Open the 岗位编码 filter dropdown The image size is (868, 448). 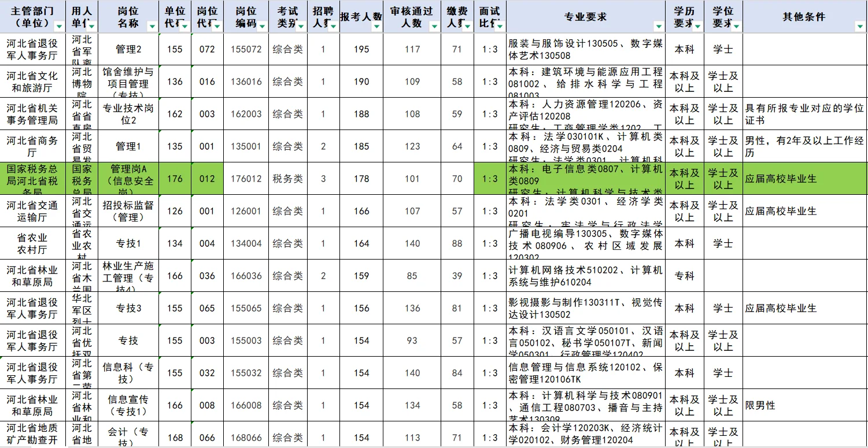click(261, 26)
